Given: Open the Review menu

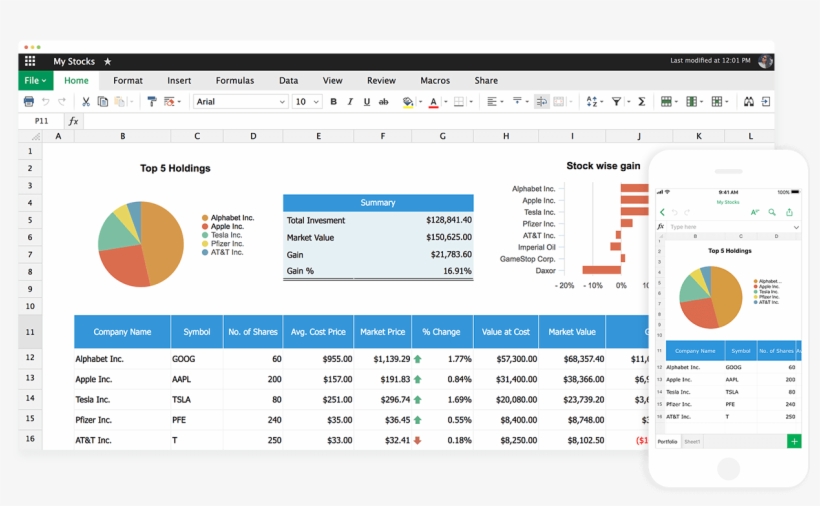Looking at the screenshot, I should pyautogui.click(x=381, y=80).
